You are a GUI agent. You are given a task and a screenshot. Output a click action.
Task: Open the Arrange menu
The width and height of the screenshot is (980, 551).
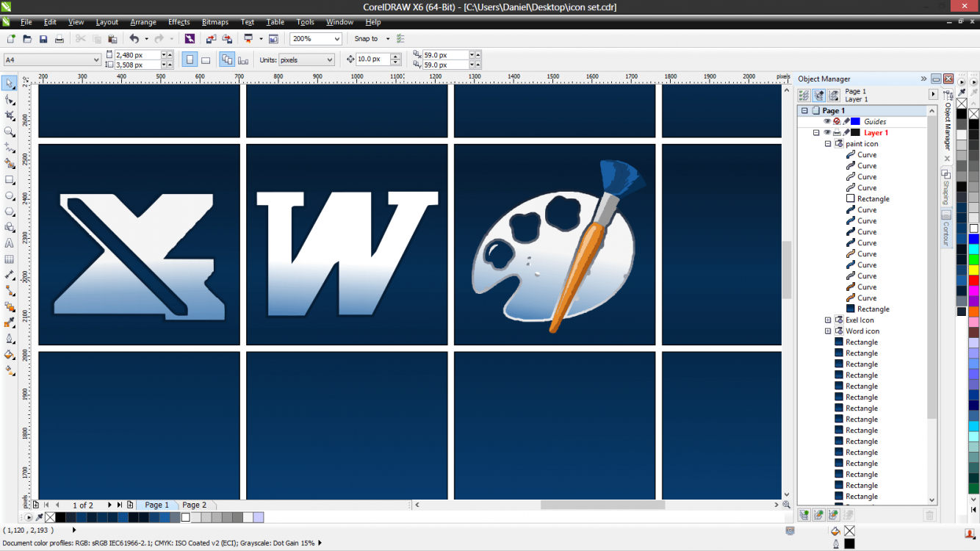click(x=143, y=22)
